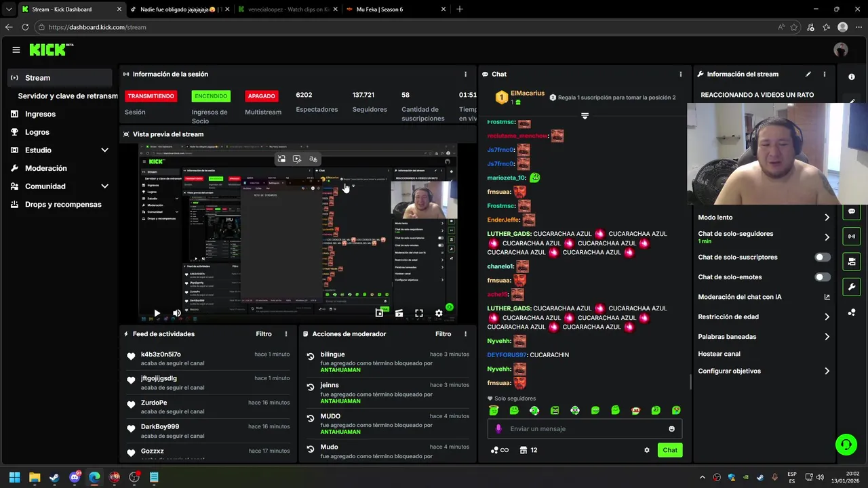
Task: Open Chat de solo-seguidores settings chevron
Action: pos(827,237)
